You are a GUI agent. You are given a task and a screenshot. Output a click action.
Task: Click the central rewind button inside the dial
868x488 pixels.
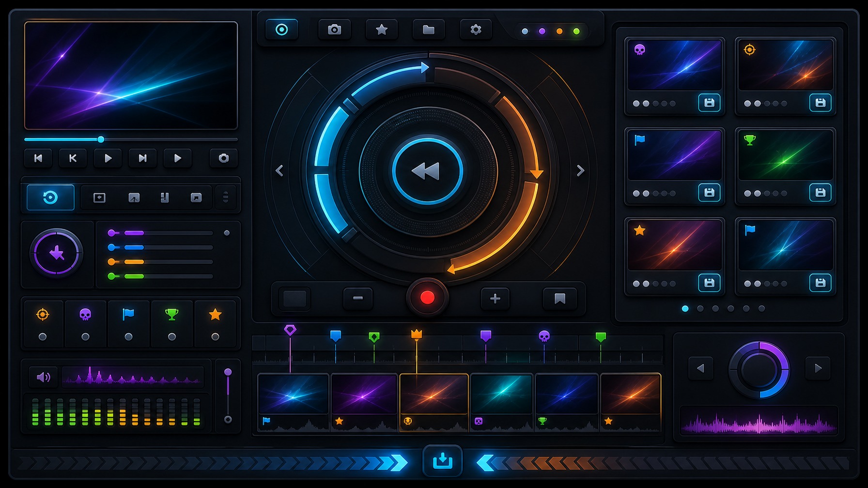pyautogui.click(x=427, y=171)
